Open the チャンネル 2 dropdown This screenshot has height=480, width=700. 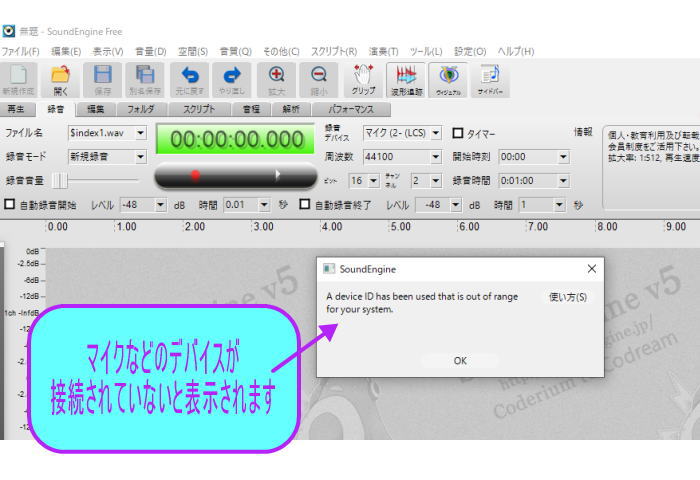click(436, 180)
